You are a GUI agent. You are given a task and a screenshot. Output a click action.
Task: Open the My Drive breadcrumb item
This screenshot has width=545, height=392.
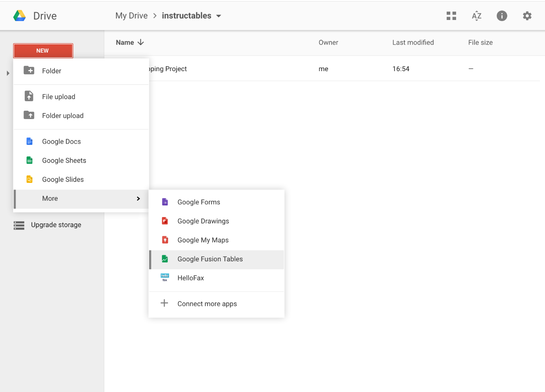pos(131,15)
